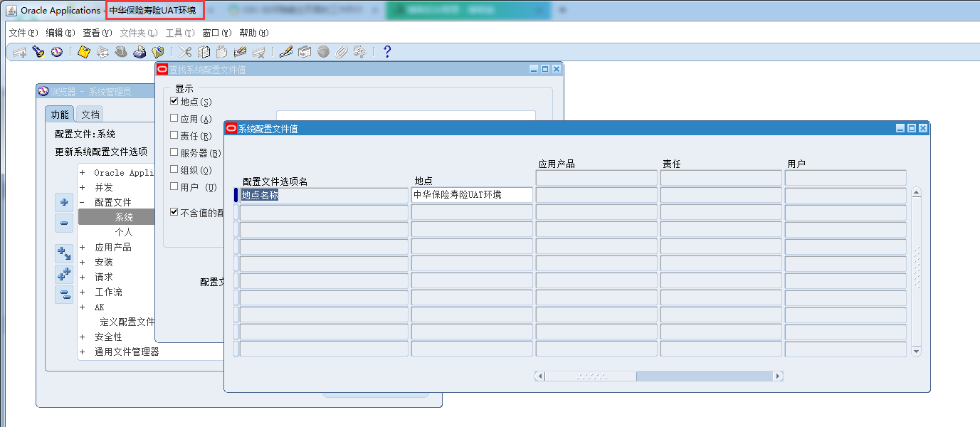Open Window Help question mark icon
This screenshot has height=427, width=980.
387,52
